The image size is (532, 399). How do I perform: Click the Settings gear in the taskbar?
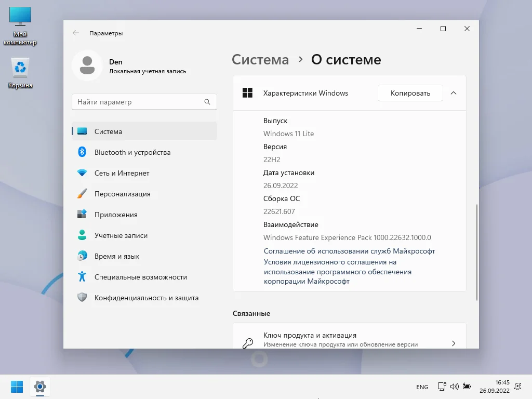pyautogui.click(x=39, y=387)
